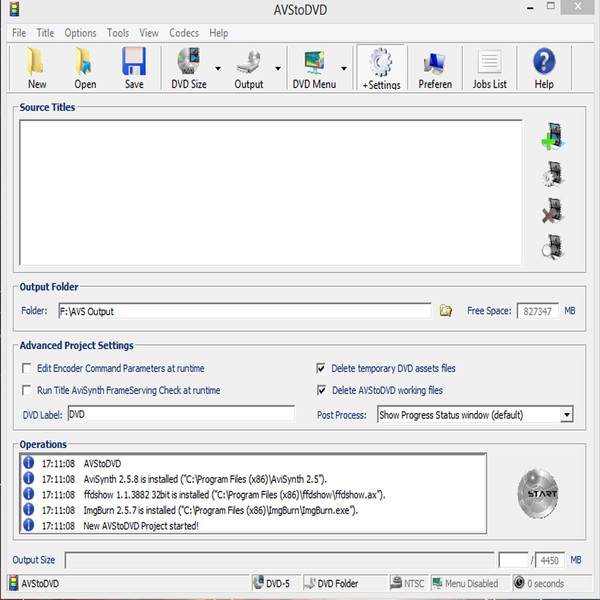Open the Jobs List
600x600 pixels.
tap(489, 68)
